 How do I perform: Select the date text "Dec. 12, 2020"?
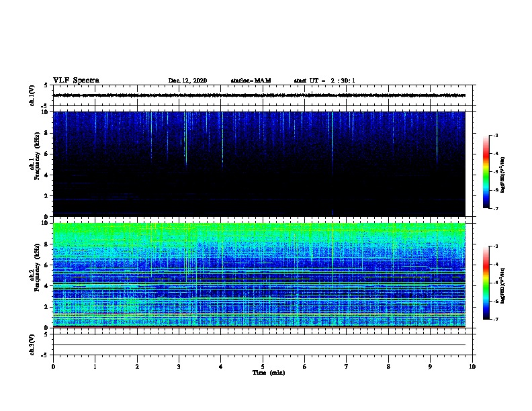tap(187, 81)
